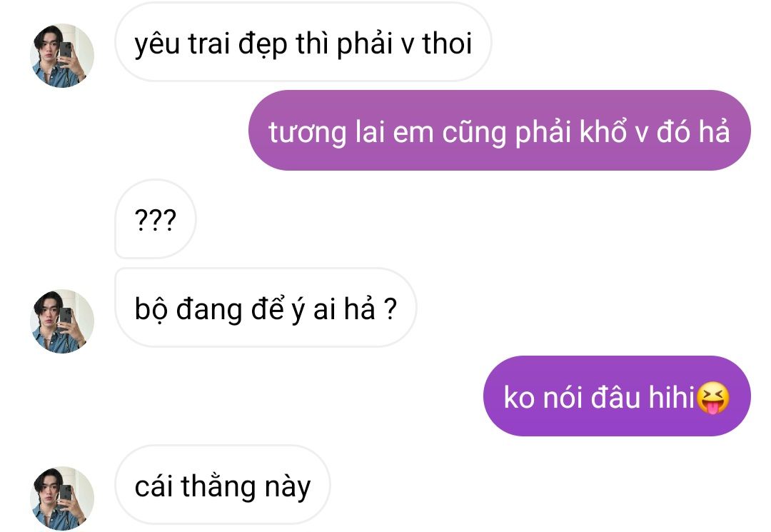Click the word "đẹp" in the first message

coord(263,45)
